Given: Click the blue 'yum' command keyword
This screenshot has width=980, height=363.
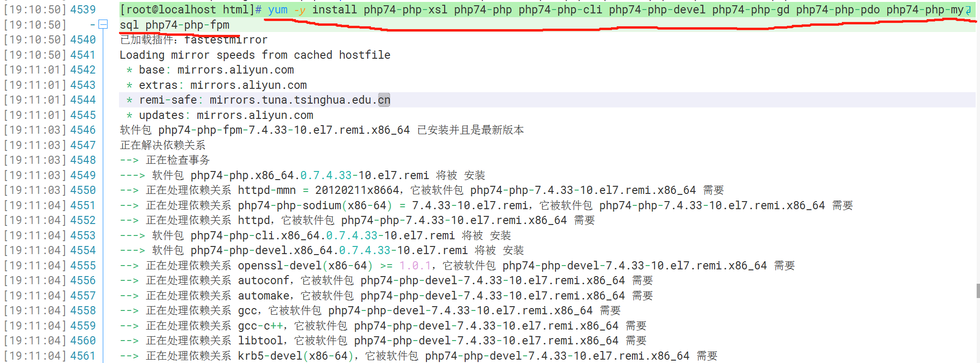Looking at the screenshot, I should coord(278,10).
